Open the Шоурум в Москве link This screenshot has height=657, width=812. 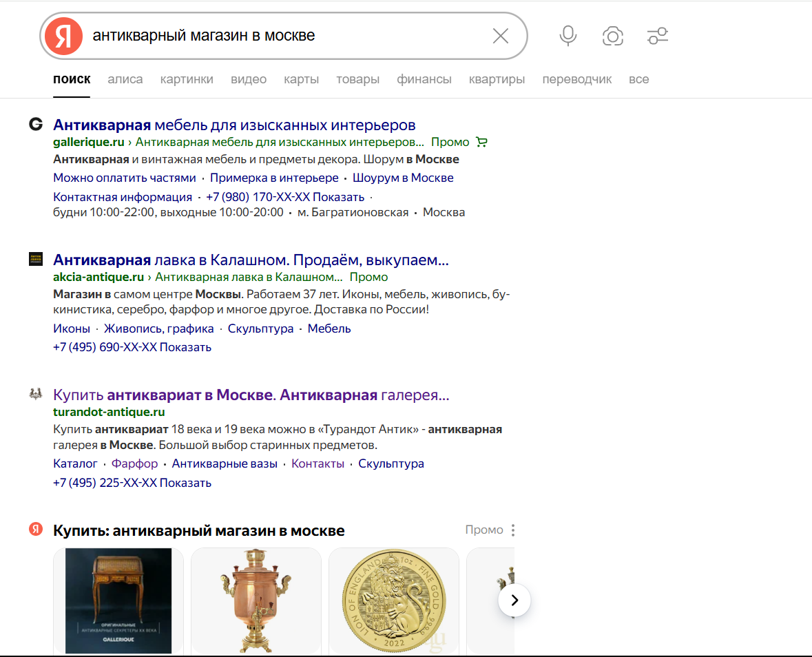point(403,178)
